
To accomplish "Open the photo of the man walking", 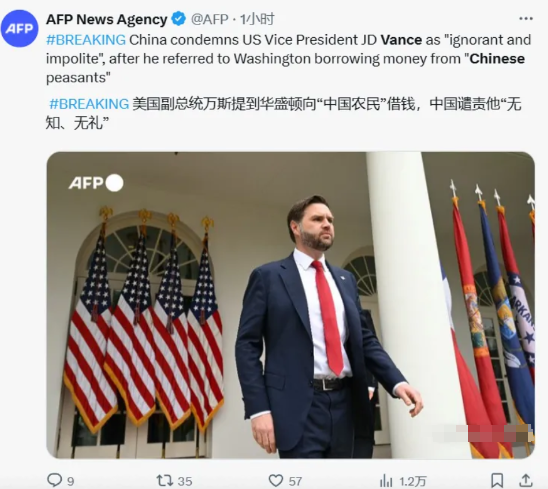I will click(290, 305).
